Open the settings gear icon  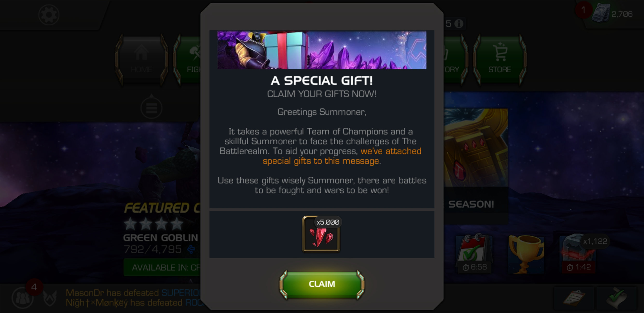[49, 15]
